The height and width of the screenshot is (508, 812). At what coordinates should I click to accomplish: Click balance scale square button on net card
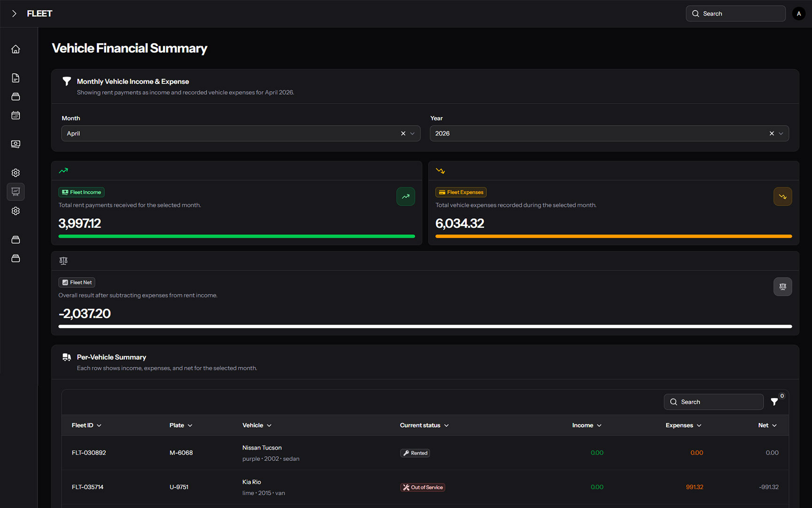pyautogui.click(x=782, y=286)
